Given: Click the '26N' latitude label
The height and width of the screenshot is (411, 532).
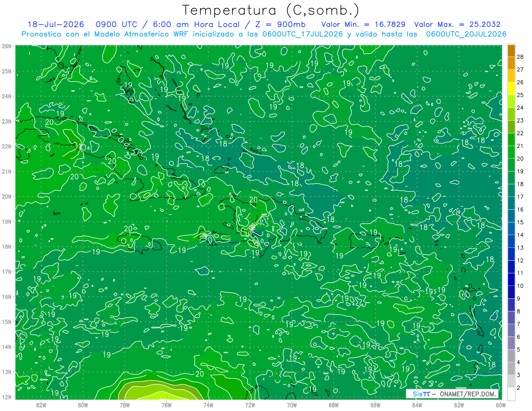Looking at the screenshot, I should pos(7,46).
